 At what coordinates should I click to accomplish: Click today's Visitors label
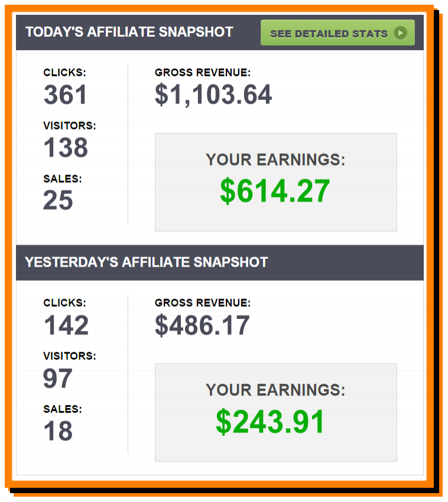pyautogui.click(x=70, y=126)
